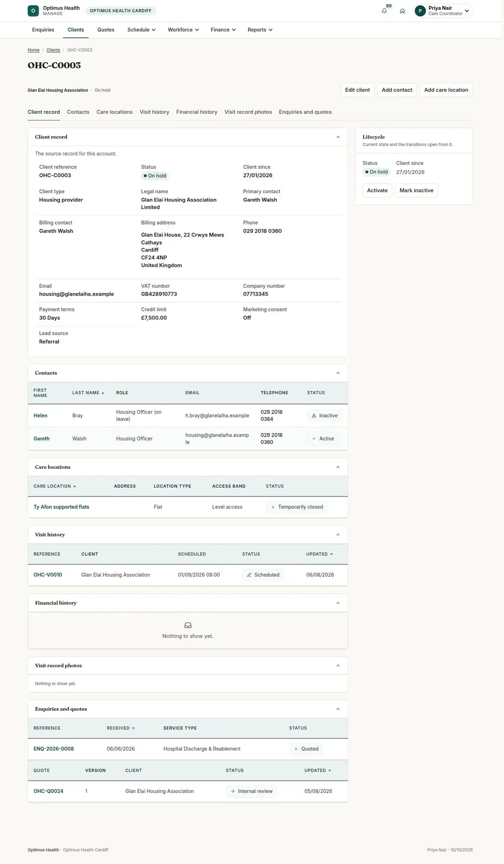Open the user menu dropdown arrow
This screenshot has width=504, height=864.
[x=467, y=11]
